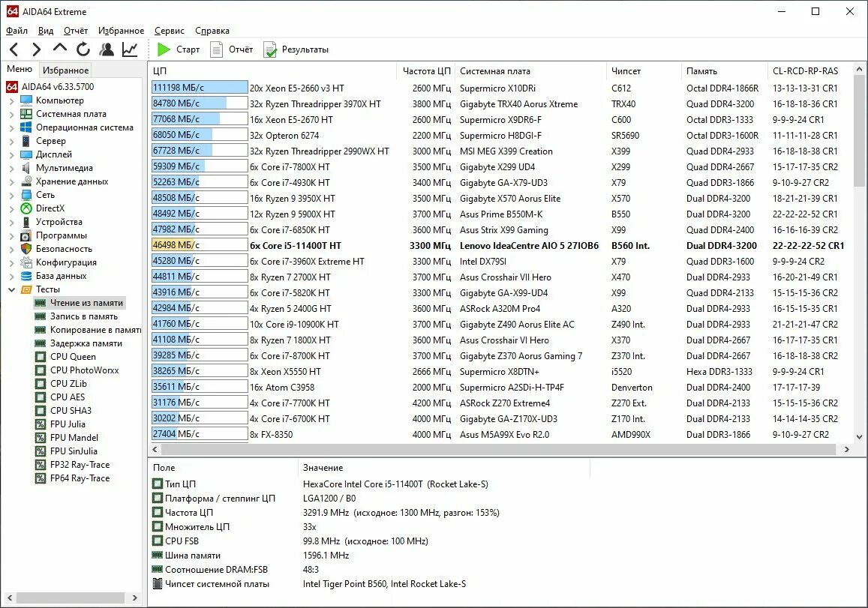The height and width of the screenshot is (608, 868).
Task: Click the results list horizontal scrollbar right arrow
Action: [x=846, y=450]
